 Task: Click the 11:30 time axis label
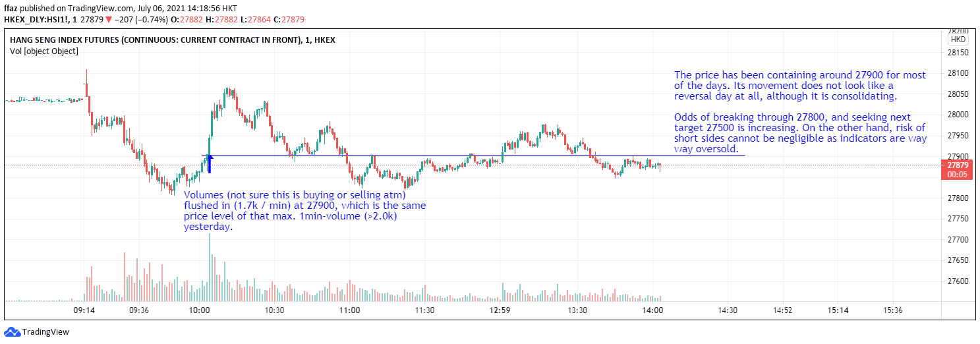click(x=424, y=310)
